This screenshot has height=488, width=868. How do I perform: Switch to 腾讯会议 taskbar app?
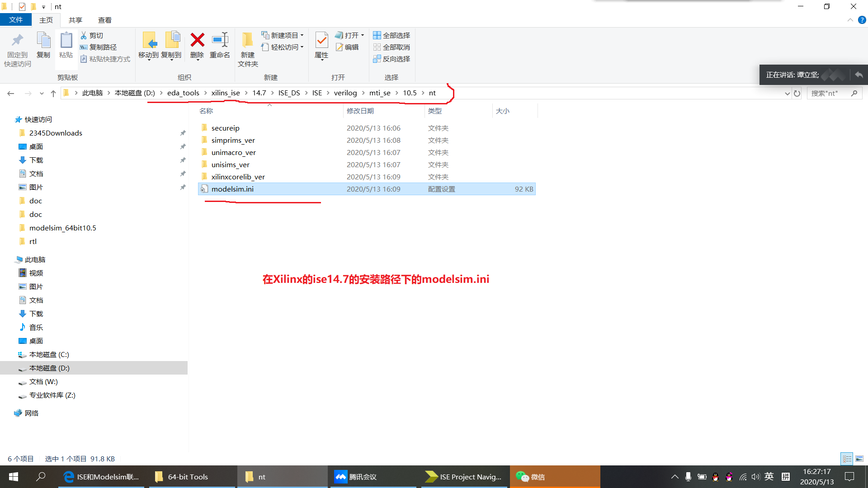pyautogui.click(x=373, y=477)
